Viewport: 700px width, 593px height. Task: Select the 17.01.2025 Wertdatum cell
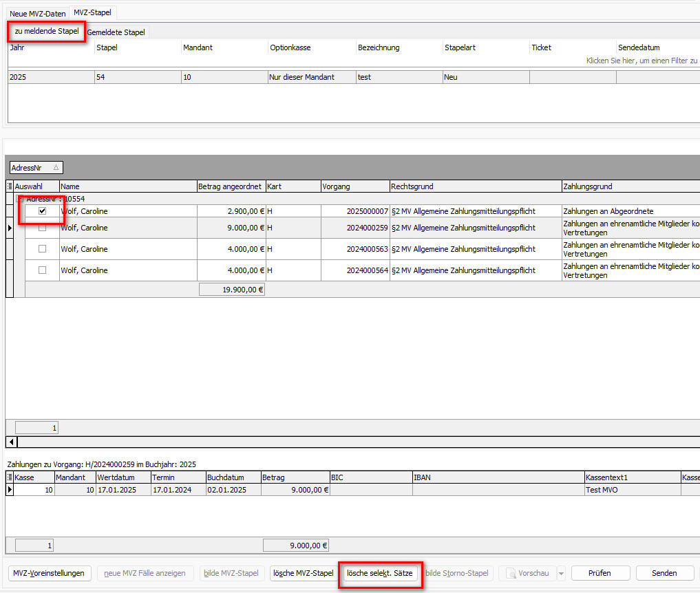[x=123, y=490]
